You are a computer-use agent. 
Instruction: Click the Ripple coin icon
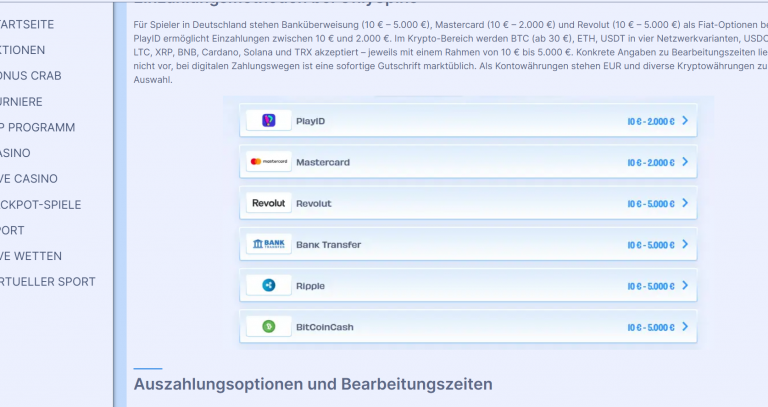[268, 285]
